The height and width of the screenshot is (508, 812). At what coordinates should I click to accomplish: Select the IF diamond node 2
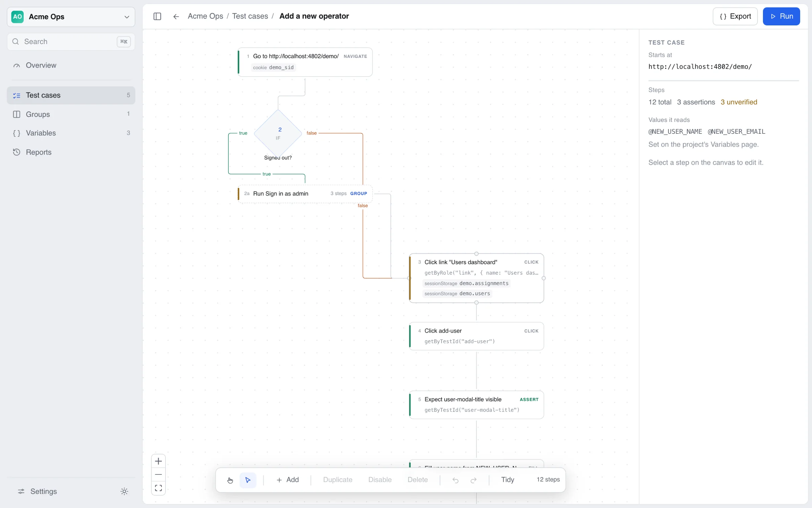coord(278,133)
